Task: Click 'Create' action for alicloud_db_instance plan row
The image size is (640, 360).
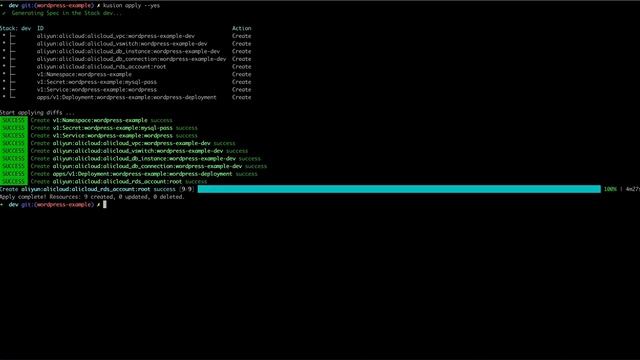Action: [242, 51]
